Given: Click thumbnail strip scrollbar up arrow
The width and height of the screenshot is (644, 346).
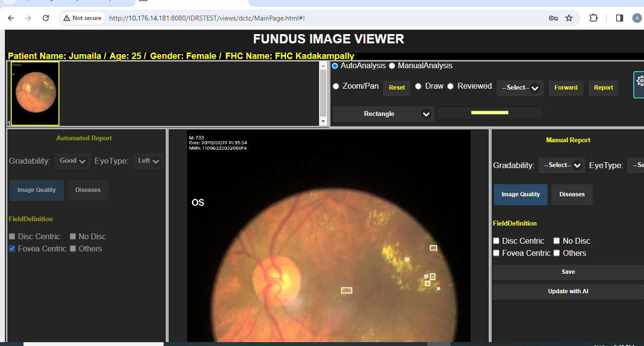Looking at the screenshot, I should (x=323, y=65).
